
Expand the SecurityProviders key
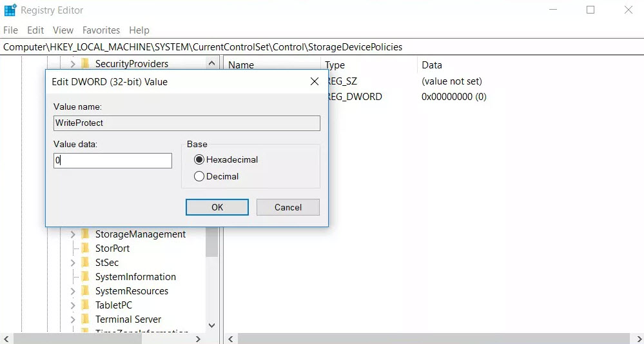coord(73,64)
